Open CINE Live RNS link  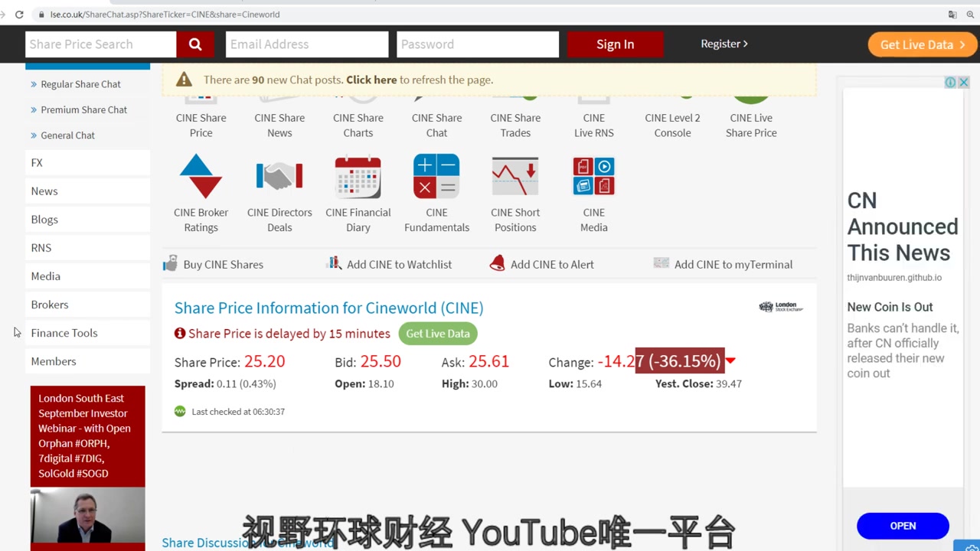point(594,125)
